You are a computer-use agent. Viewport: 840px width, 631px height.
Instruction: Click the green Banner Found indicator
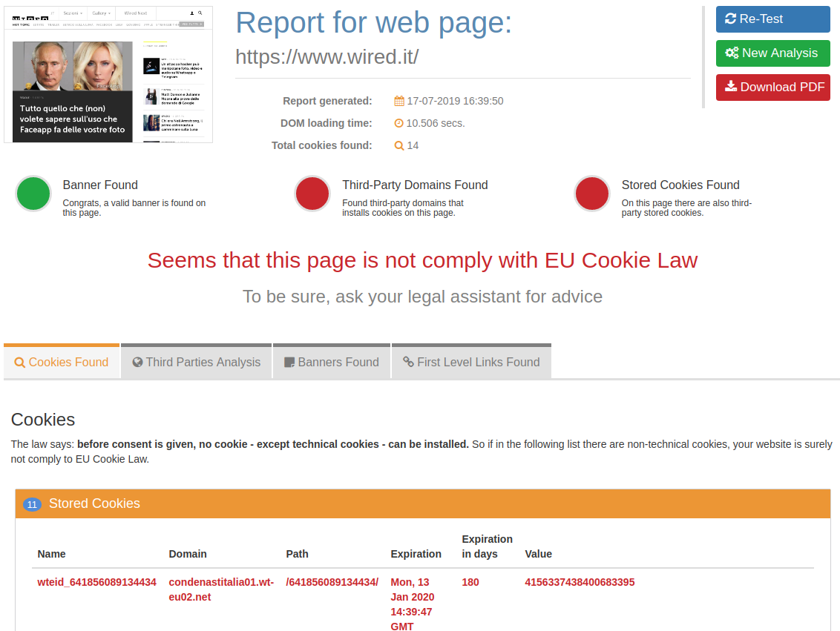pos(33,194)
